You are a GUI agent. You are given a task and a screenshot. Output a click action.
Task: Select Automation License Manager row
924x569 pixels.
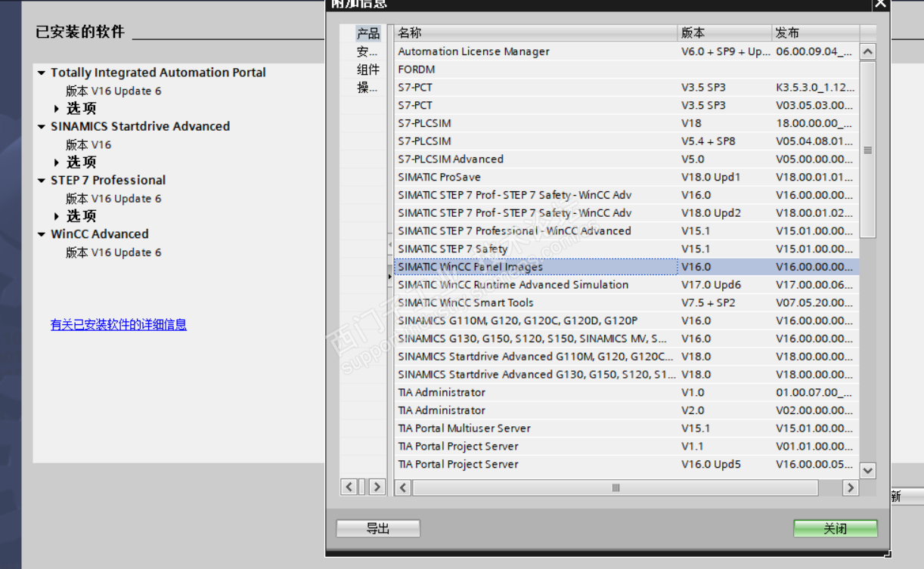(x=626, y=51)
